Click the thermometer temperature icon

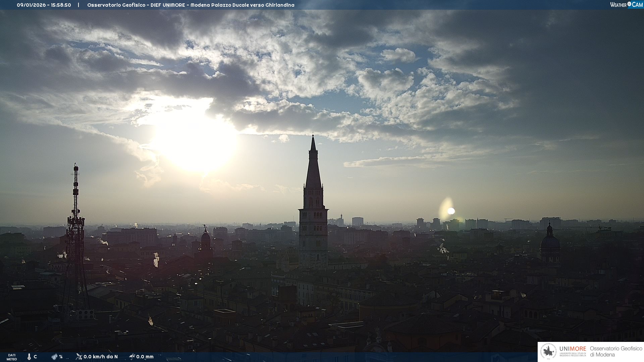point(29,357)
